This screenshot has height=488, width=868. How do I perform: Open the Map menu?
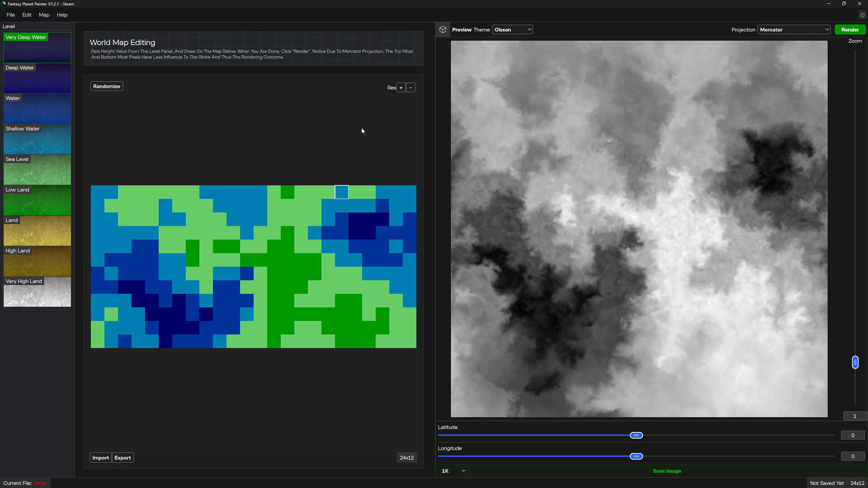(x=44, y=15)
